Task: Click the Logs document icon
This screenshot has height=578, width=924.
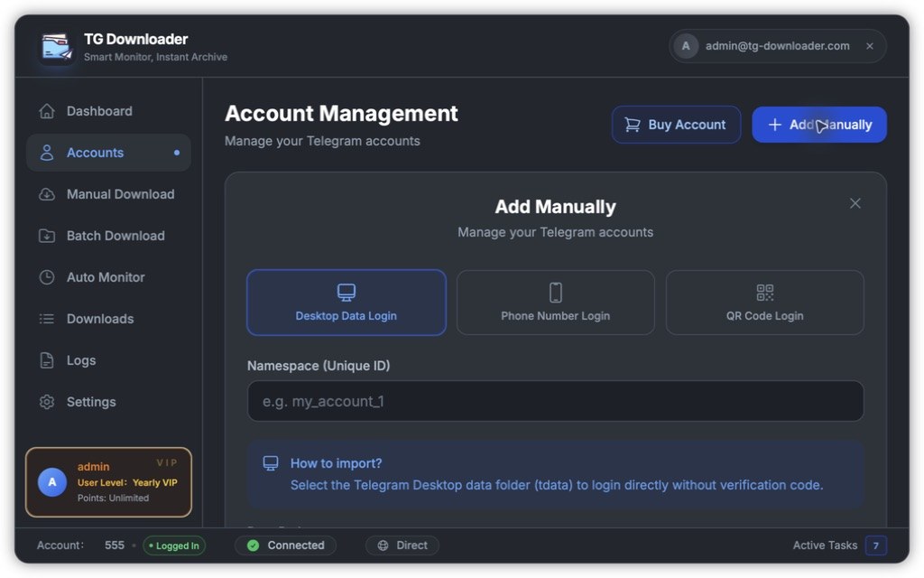Action: (x=47, y=360)
